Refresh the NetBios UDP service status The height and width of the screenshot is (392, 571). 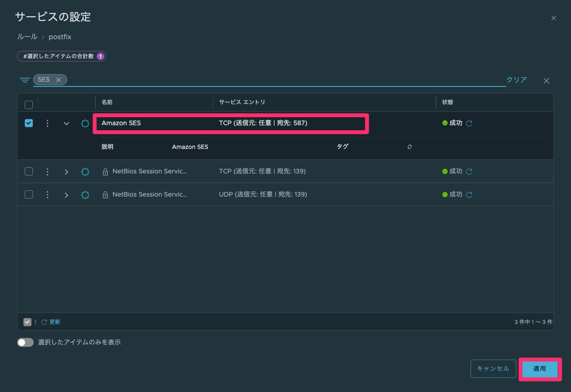pos(469,195)
